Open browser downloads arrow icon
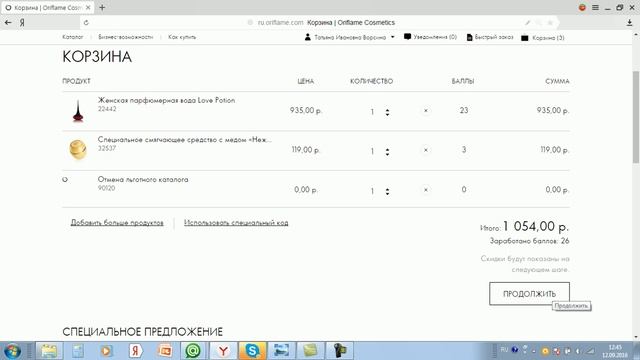The image size is (640, 360). [x=629, y=23]
